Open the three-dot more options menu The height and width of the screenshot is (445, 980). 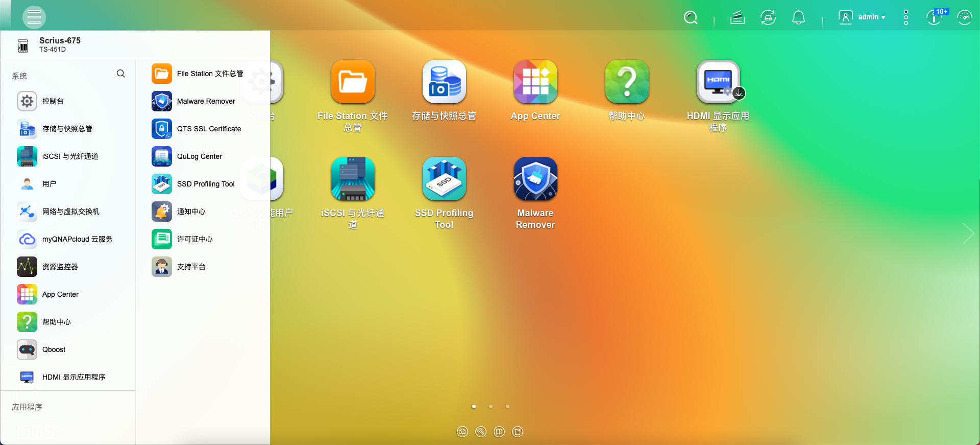click(906, 17)
